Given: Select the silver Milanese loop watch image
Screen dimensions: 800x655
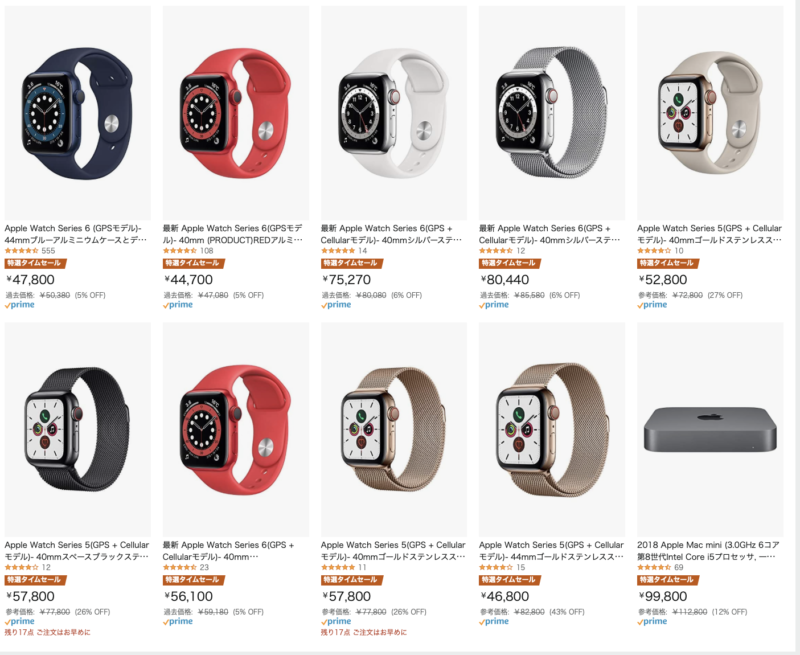Looking at the screenshot, I should (x=552, y=113).
